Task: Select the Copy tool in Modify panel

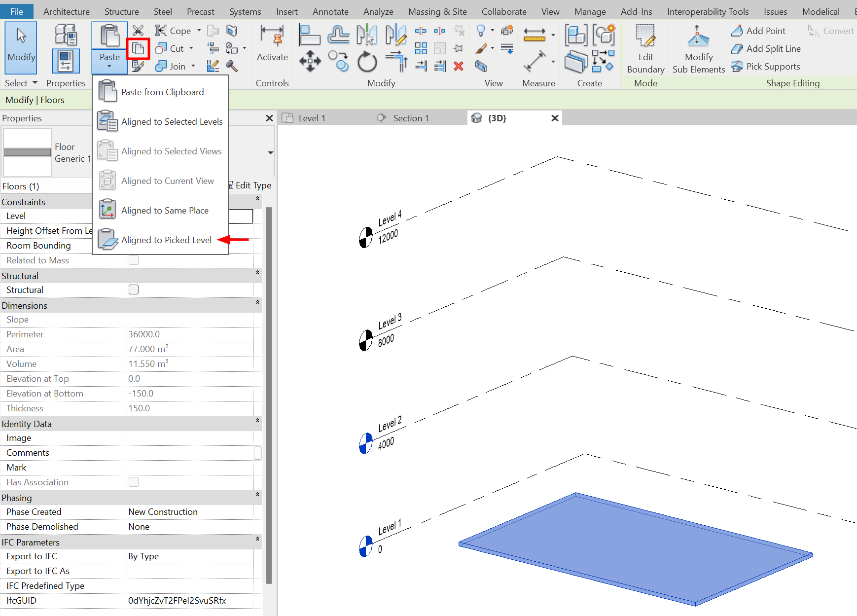Action: pos(338,62)
